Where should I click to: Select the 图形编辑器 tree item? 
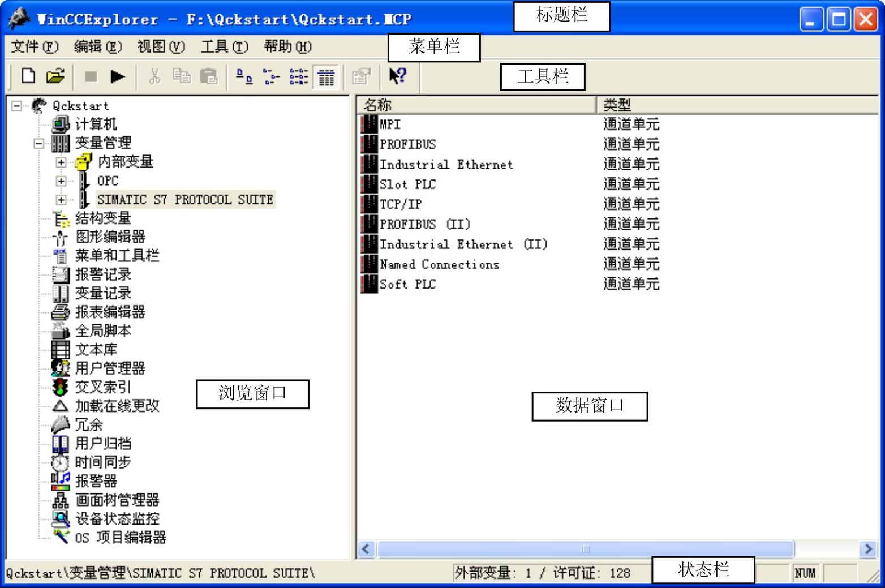[x=110, y=237]
